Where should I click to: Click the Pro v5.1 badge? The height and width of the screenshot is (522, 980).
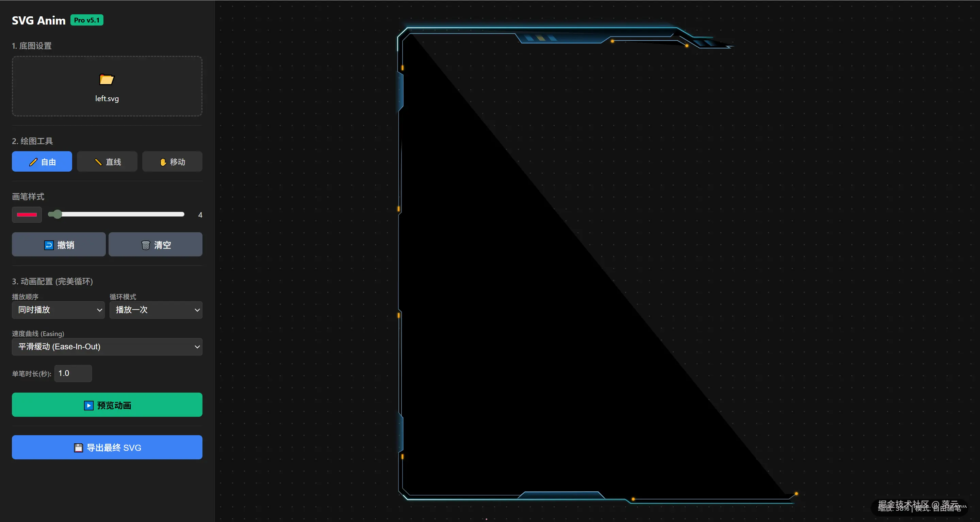coord(87,20)
